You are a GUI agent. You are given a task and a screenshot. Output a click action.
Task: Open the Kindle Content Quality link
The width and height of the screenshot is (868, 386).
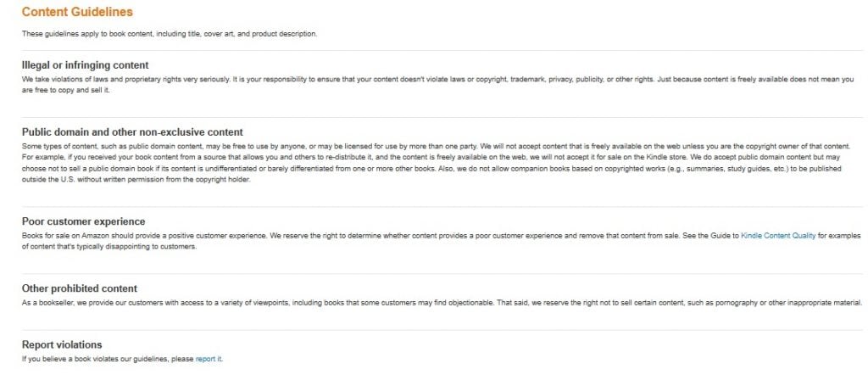pyautogui.click(x=778, y=235)
